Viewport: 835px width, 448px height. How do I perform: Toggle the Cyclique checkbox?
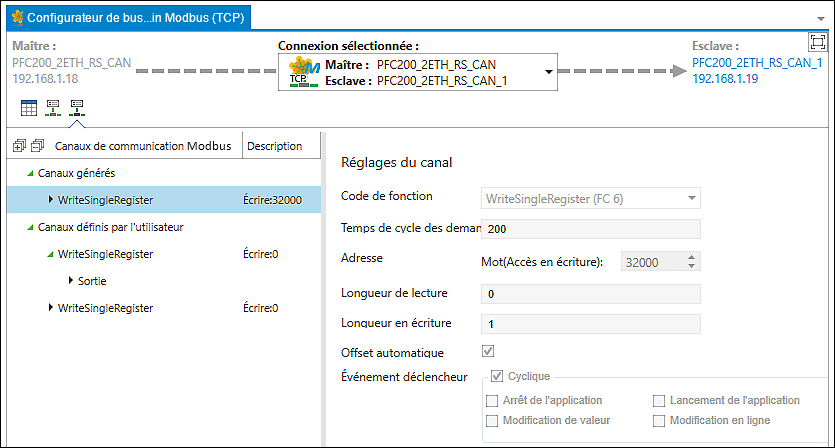[497, 376]
